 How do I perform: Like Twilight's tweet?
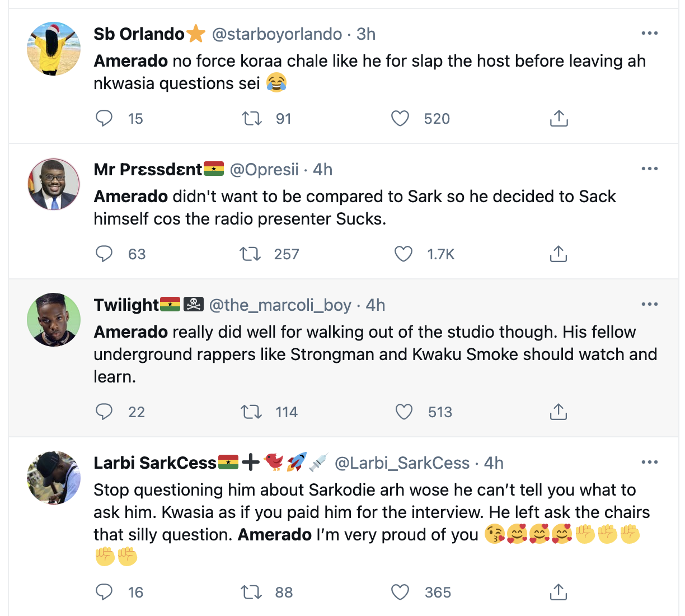click(404, 412)
